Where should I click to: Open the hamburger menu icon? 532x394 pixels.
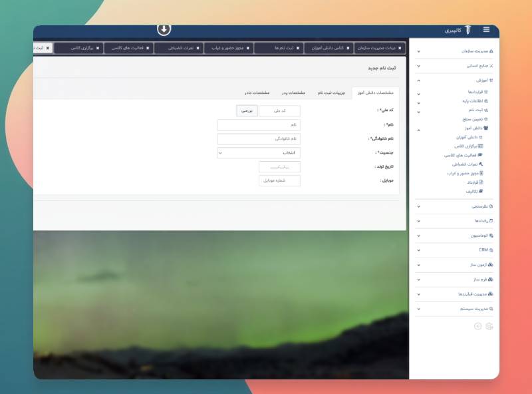[x=486, y=29]
